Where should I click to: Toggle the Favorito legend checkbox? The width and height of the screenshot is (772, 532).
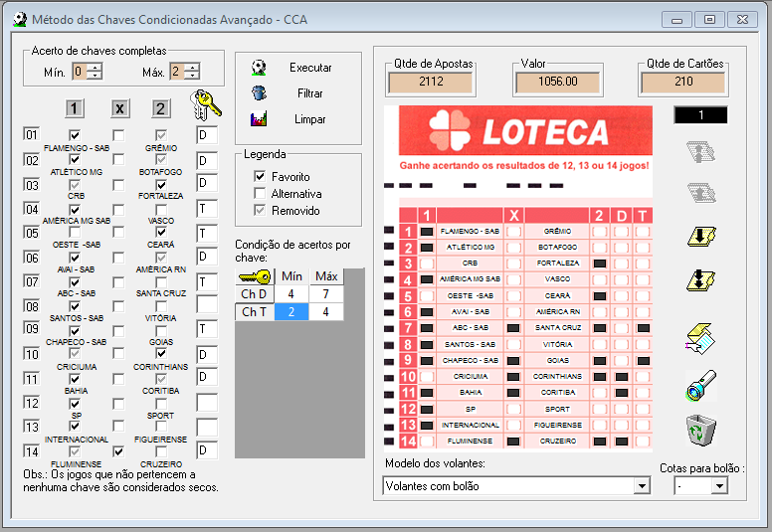[x=260, y=176]
